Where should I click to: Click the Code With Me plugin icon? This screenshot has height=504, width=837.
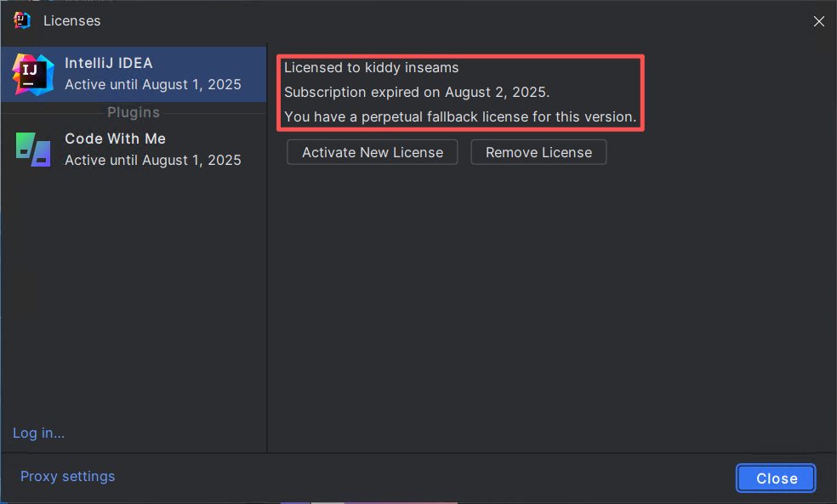pyautogui.click(x=32, y=150)
